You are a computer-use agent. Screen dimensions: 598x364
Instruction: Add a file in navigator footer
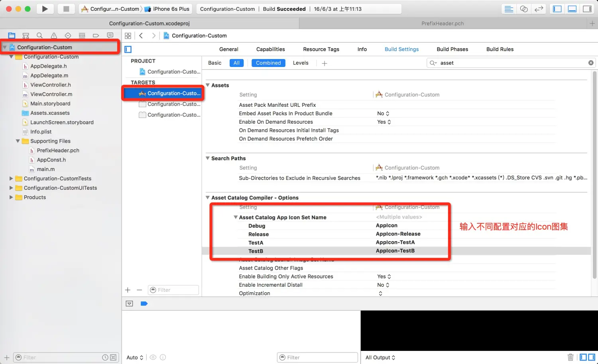tap(7, 357)
